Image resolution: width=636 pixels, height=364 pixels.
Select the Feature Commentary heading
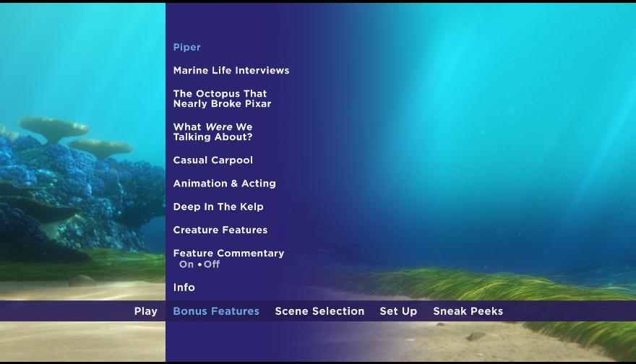click(x=229, y=253)
